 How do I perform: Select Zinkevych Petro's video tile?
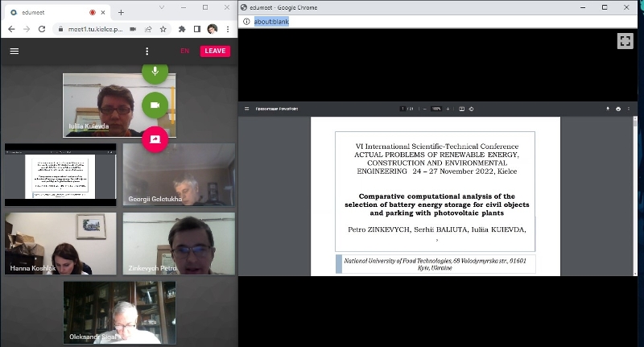(x=179, y=243)
